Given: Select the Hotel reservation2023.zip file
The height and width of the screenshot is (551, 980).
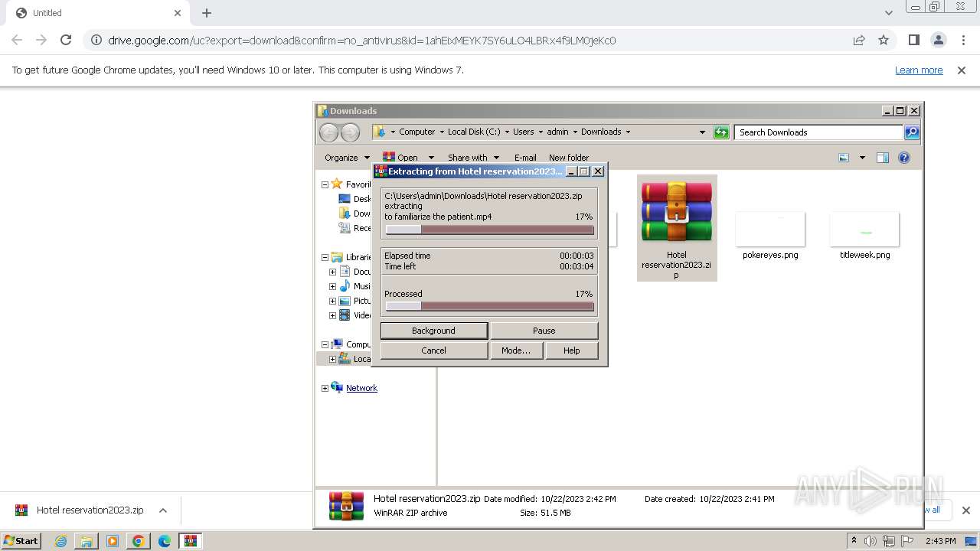Looking at the screenshot, I should [x=677, y=228].
